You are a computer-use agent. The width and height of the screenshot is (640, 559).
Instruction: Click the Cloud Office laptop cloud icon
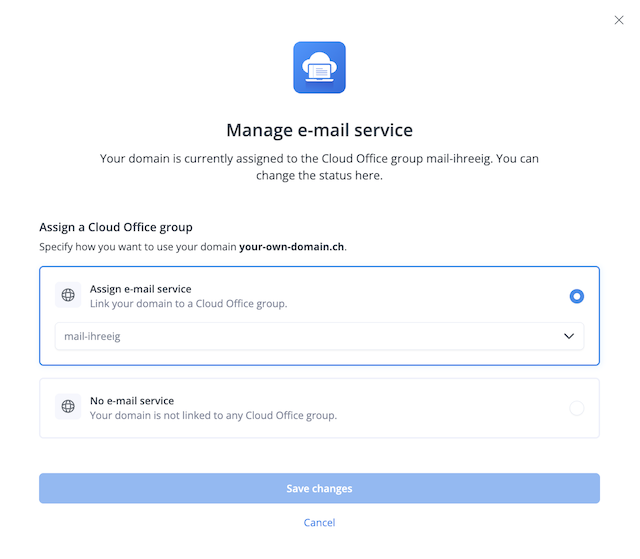click(x=320, y=67)
